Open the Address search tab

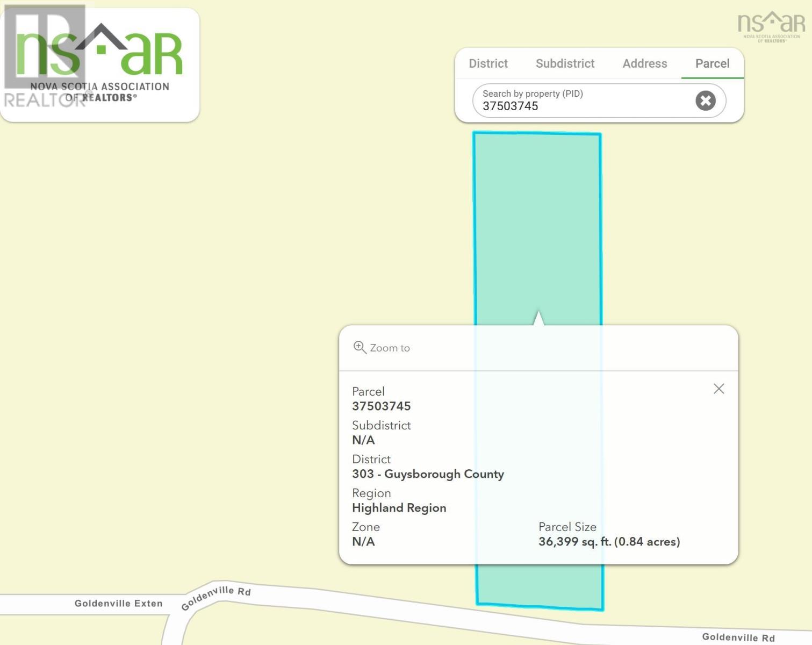[644, 63]
